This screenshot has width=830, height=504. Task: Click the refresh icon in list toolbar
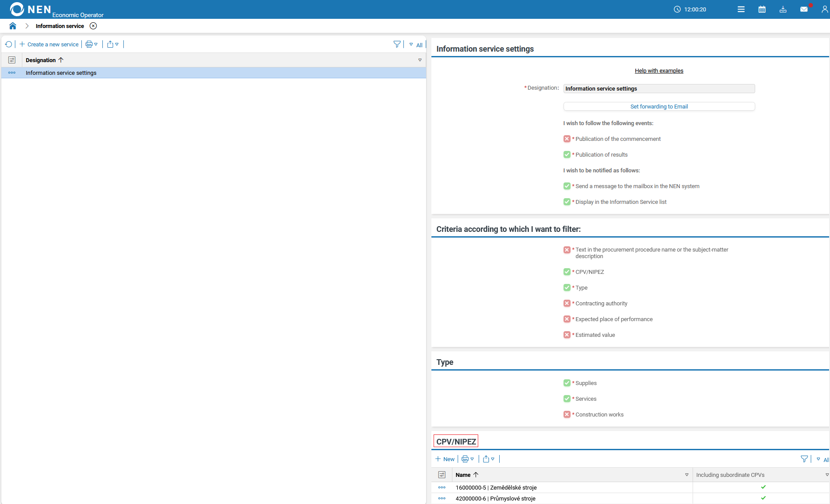8,44
